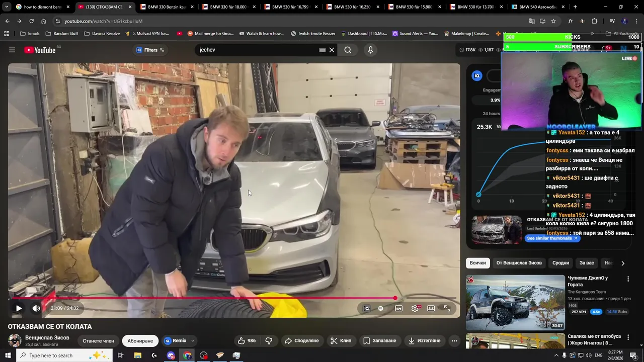This screenshot has height=362, width=644.
Task: Open more actions three-dot menu under video
Action: 454,340
